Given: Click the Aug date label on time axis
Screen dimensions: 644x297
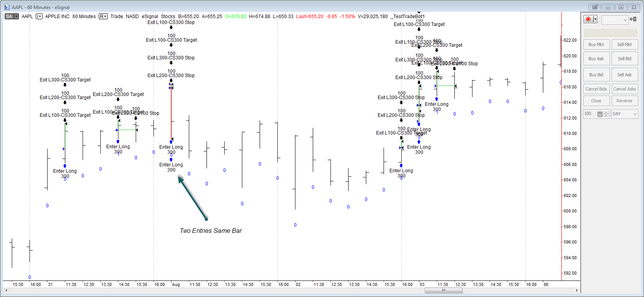Looking at the screenshot, I should (x=176, y=284).
